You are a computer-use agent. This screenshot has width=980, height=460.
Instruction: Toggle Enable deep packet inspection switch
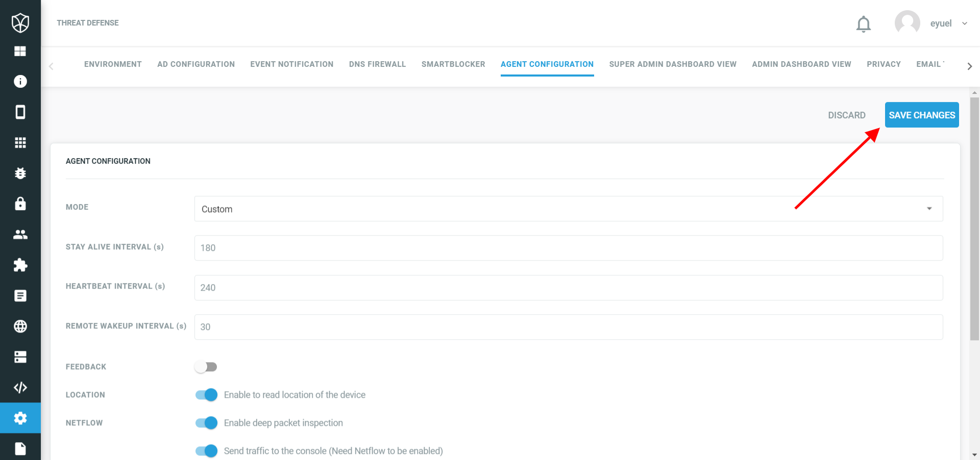click(206, 423)
